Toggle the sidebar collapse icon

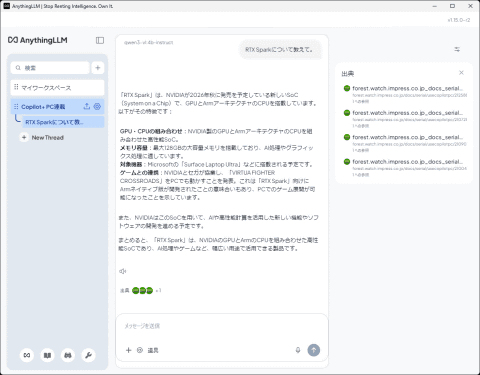pos(100,40)
